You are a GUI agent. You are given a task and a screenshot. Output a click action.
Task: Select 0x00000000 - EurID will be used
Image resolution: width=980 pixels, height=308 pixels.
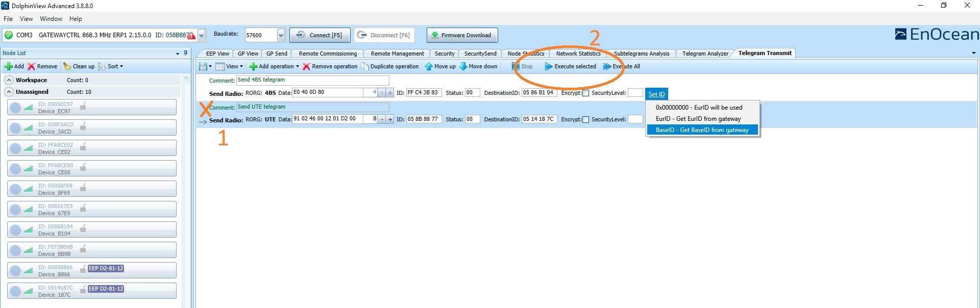coord(702,108)
